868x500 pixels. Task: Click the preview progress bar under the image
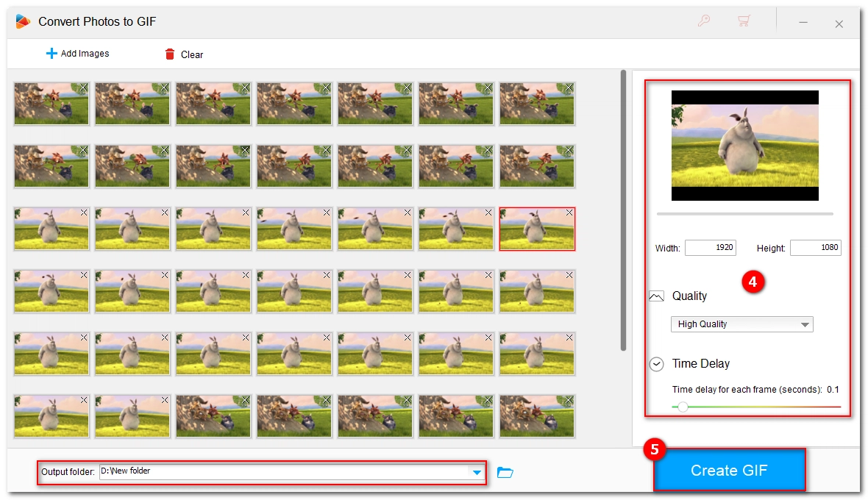tap(744, 213)
